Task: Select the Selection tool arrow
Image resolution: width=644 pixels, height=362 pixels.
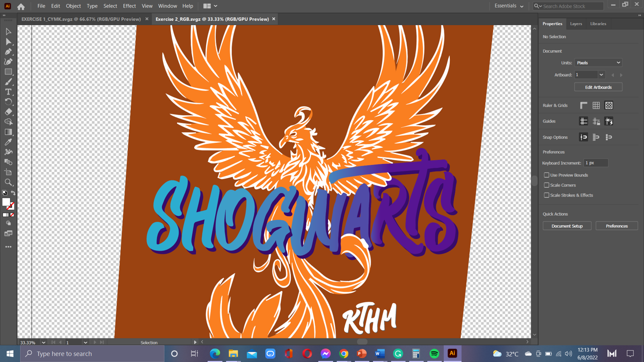Action: [9, 32]
